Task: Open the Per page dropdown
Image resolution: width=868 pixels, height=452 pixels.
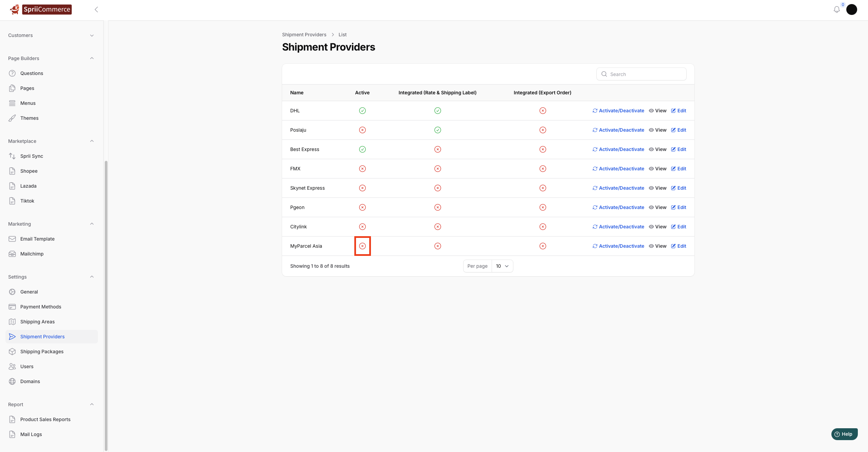Action: tap(502, 266)
